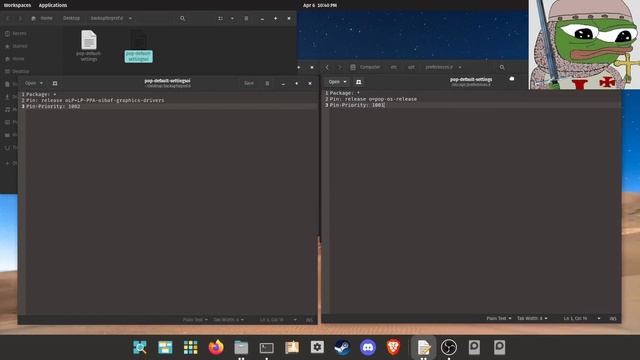Launch Brave browser from the dock

393,347
